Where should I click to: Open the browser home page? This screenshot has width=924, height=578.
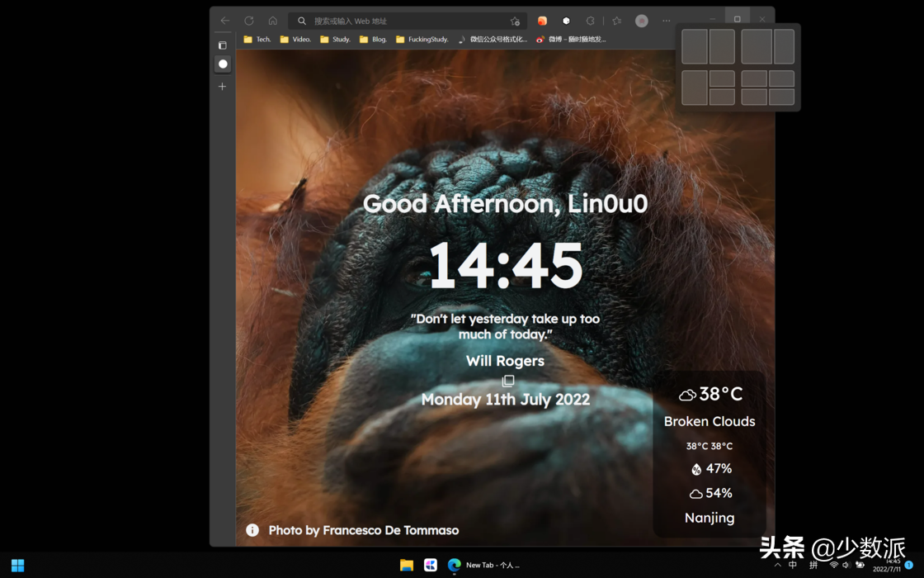tap(272, 20)
